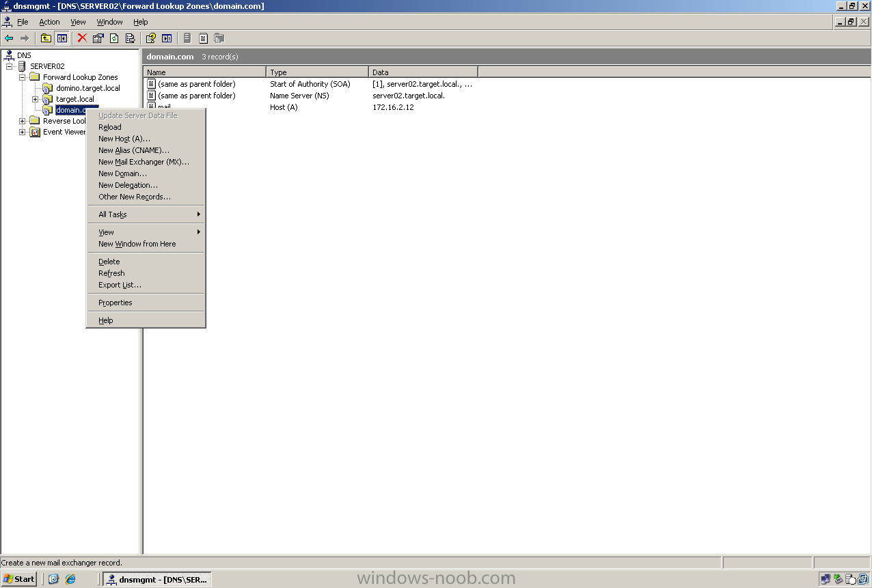
Task: Select domino.target.local zone in tree
Action: coord(87,88)
